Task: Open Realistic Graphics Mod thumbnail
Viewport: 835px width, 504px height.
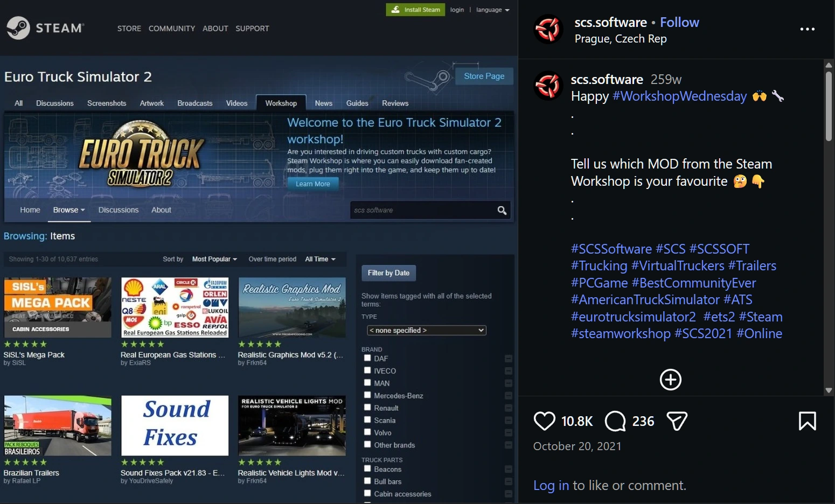Action: [292, 307]
